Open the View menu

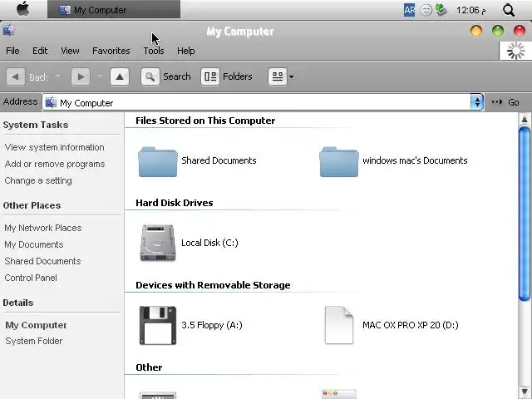tap(70, 51)
